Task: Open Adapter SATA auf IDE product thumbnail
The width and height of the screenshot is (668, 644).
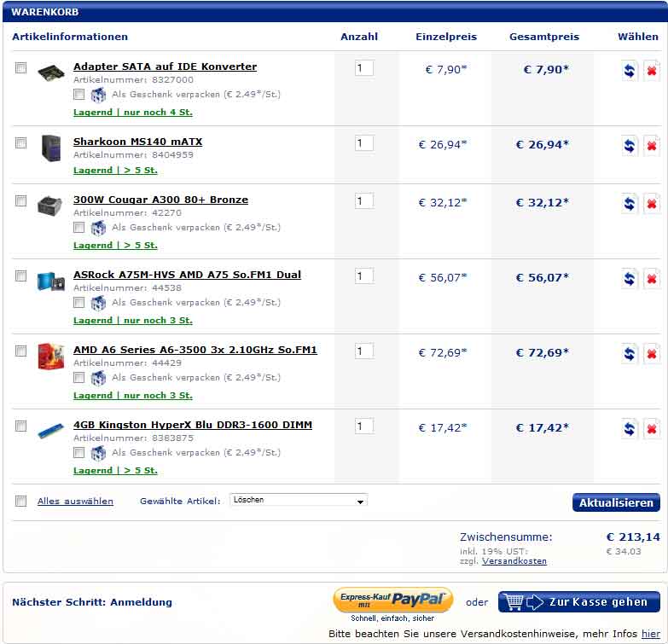Action: tap(50, 73)
